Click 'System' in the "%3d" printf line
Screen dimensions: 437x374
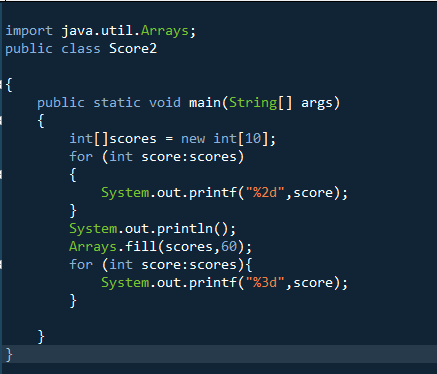(125, 283)
